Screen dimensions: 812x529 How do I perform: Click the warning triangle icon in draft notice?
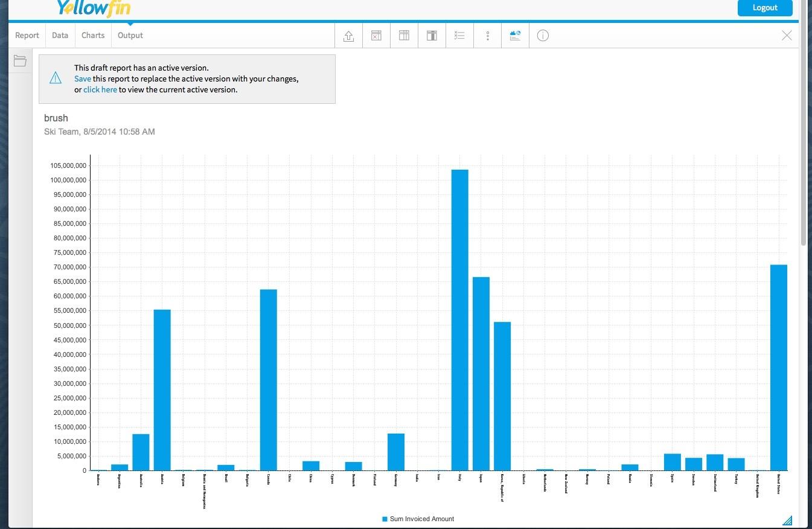(x=56, y=78)
